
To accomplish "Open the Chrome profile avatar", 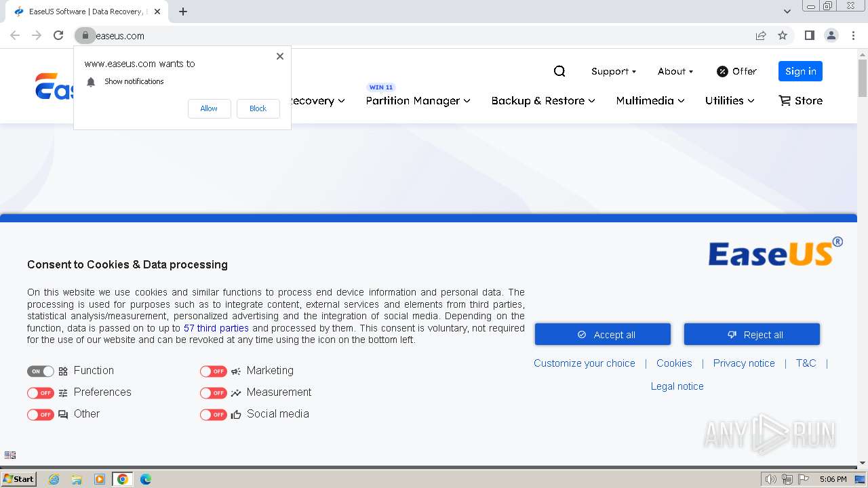I will (831, 35).
